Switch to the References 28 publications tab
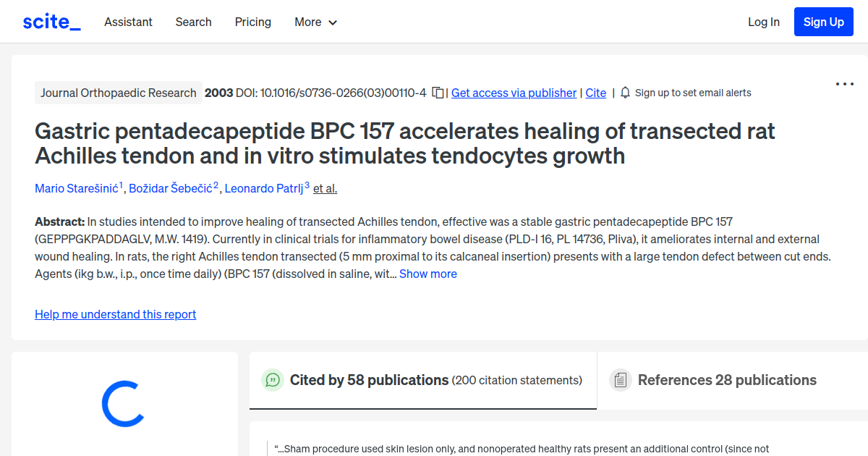The width and height of the screenshot is (868, 456). point(727,379)
